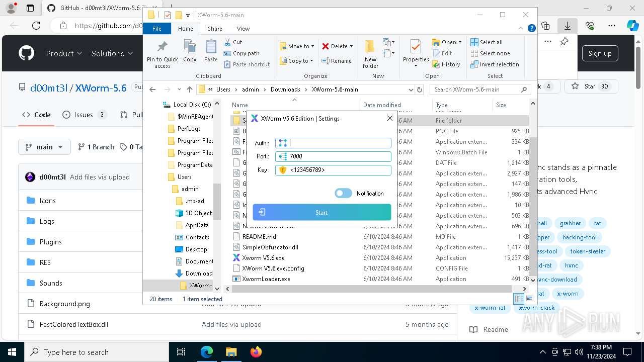Screen dimensions: 644x362
Task: Open Product menu on GitHub
Action: (x=64, y=53)
